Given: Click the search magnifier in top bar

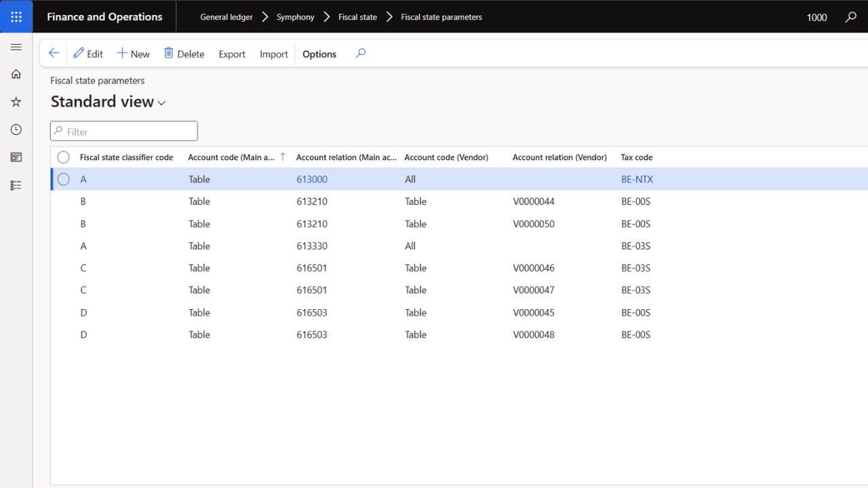Looking at the screenshot, I should point(851,17).
